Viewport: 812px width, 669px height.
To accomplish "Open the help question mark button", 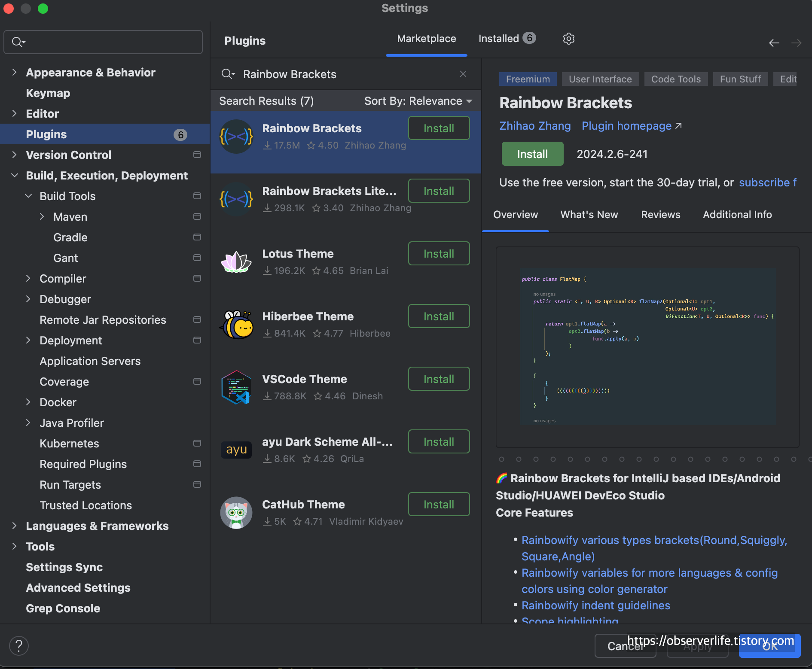I will click(19, 645).
